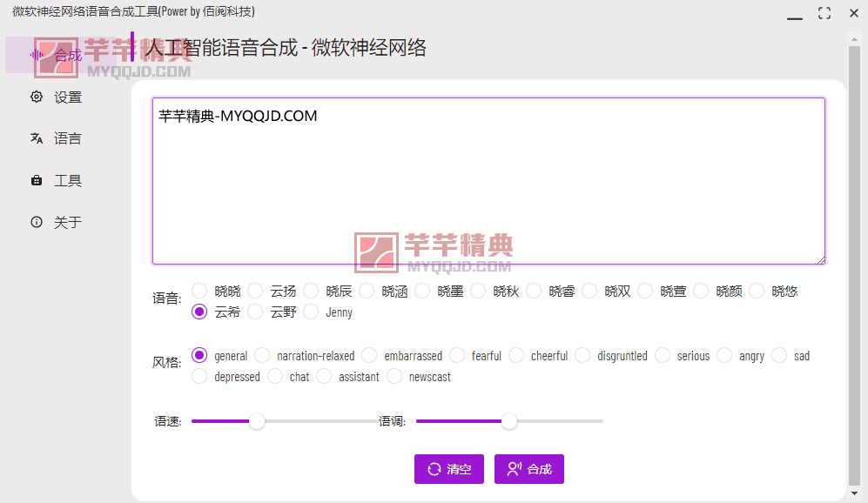868x503 pixels.
Task: Click the scrollbar down arrow
Action: 854,493
